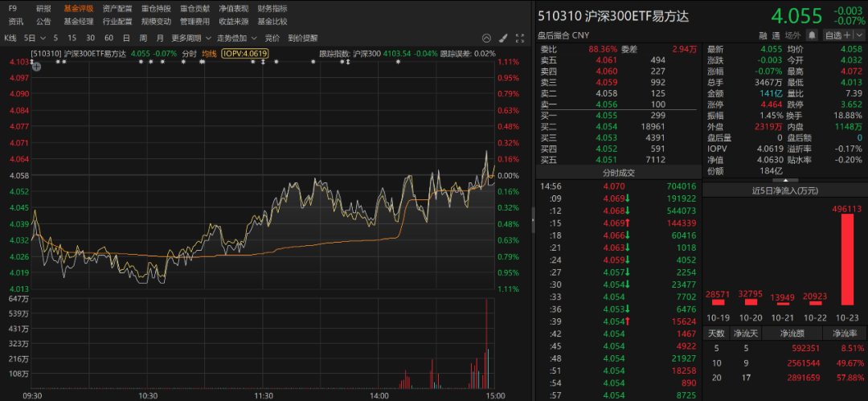Click the 买二 4.054 bid row
The height and width of the screenshot is (401, 868).
pos(618,126)
